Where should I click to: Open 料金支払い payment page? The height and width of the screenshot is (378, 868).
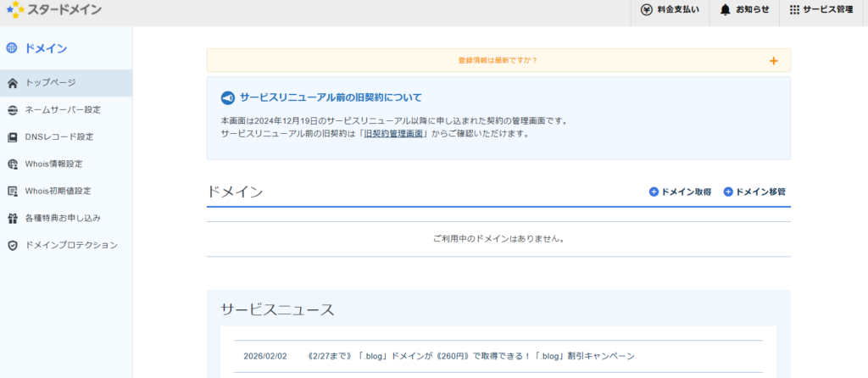point(670,10)
